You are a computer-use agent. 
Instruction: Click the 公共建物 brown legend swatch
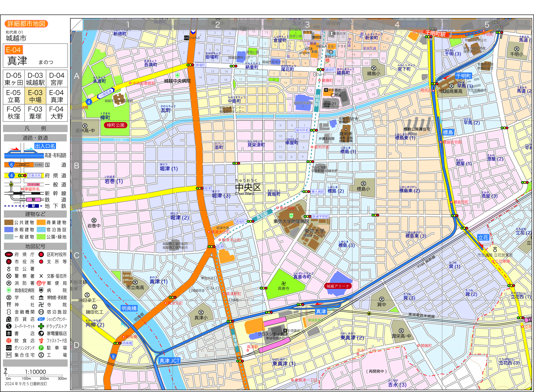pos(9,222)
